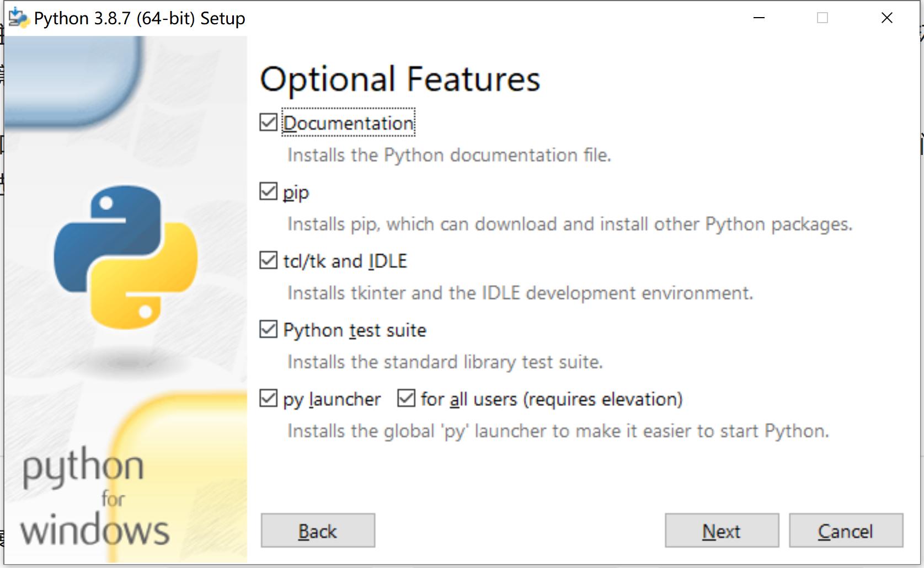Click the Back button
This screenshot has width=924, height=568.
[318, 531]
